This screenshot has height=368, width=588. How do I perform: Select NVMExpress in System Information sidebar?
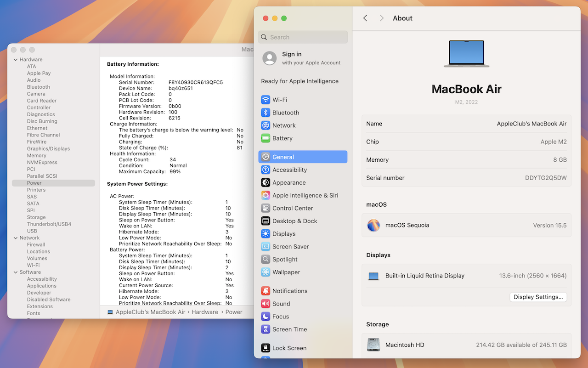(42, 162)
